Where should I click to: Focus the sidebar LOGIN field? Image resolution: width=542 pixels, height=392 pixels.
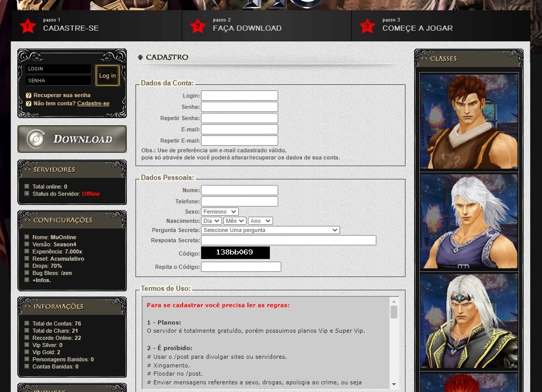pos(58,68)
